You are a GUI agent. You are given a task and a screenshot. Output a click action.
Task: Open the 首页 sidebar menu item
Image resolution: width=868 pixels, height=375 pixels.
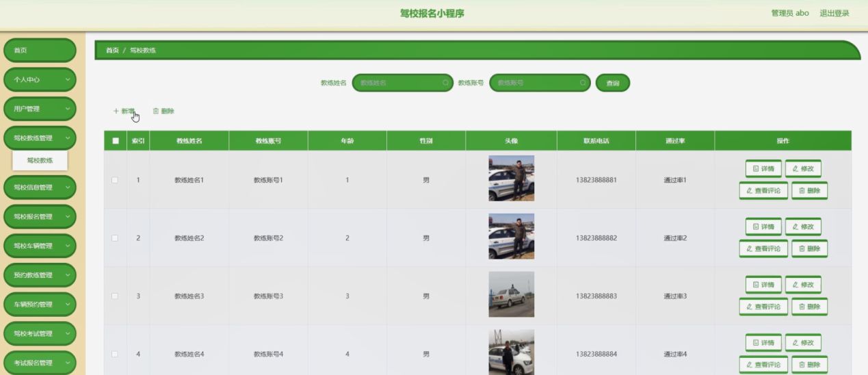coord(40,51)
